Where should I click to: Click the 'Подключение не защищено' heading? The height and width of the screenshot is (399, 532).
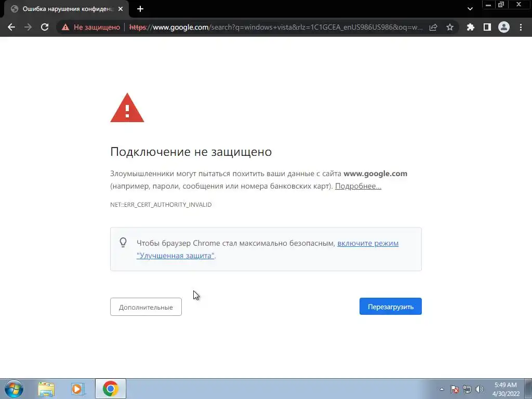point(191,152)
